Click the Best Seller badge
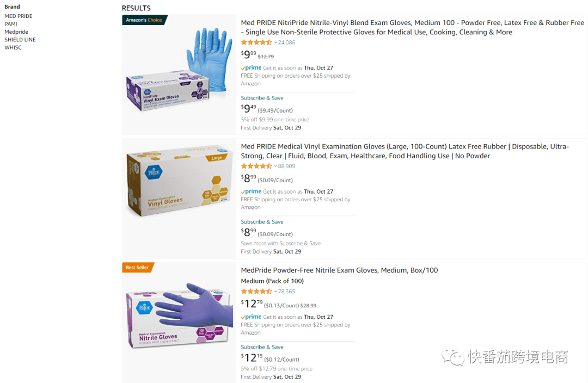Viewport: 588px width, 383px height. 138,268
